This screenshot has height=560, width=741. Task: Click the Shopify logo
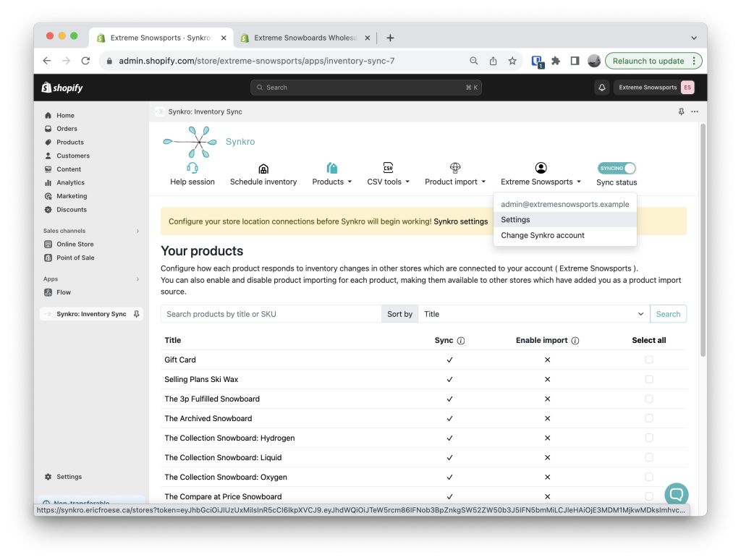62,88
